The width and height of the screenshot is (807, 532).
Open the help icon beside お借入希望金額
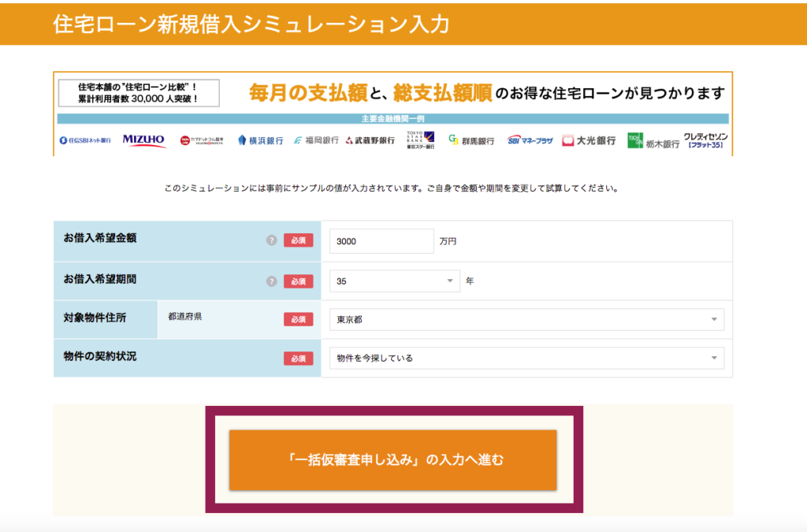(271, 240)
